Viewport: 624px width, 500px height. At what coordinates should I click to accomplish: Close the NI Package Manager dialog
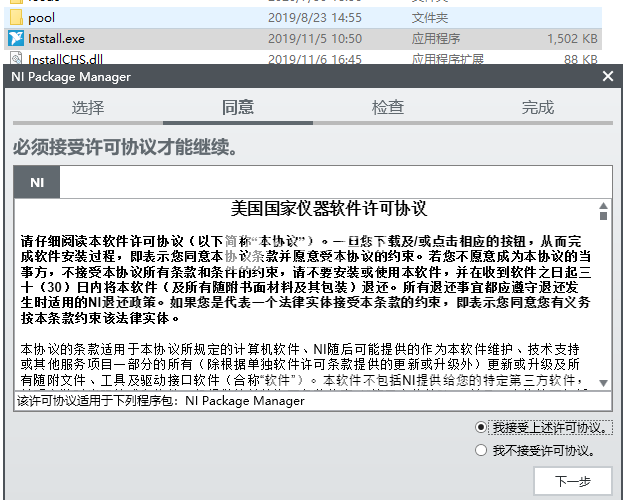(x=608, y=76)
